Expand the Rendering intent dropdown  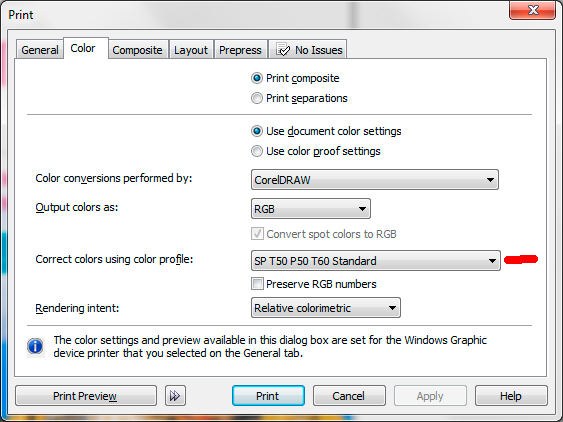(326, 308)
